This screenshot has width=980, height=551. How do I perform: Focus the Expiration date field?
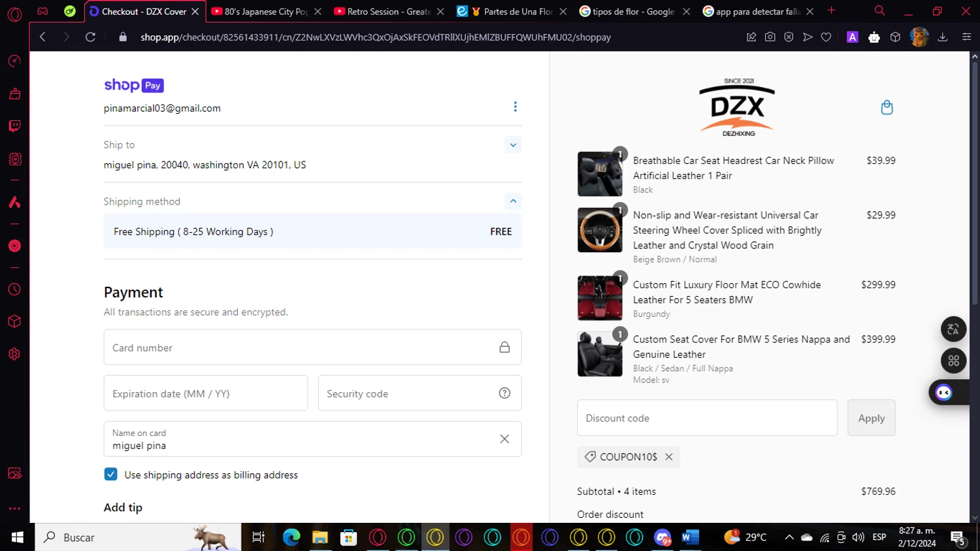pyautogui.click(x=206, y=393)
